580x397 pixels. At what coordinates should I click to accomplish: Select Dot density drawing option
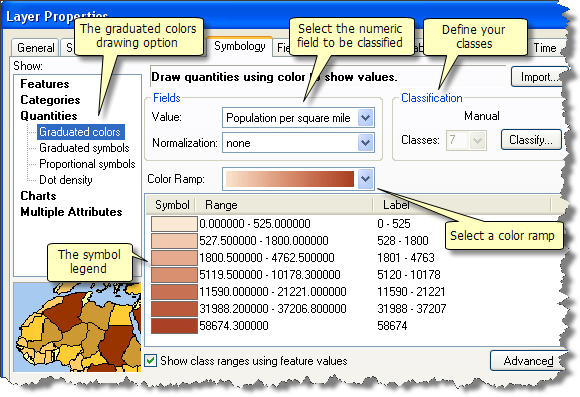(x=65, y=180)
